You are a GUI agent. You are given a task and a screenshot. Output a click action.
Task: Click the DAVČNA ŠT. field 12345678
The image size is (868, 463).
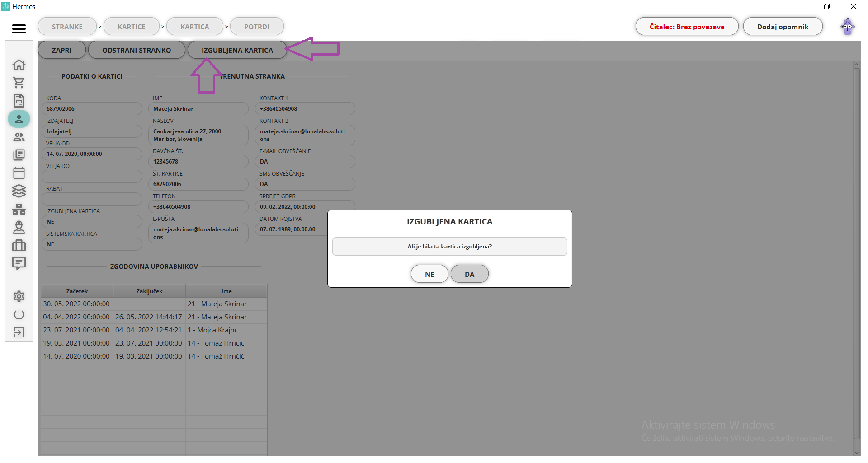(198, 162)
